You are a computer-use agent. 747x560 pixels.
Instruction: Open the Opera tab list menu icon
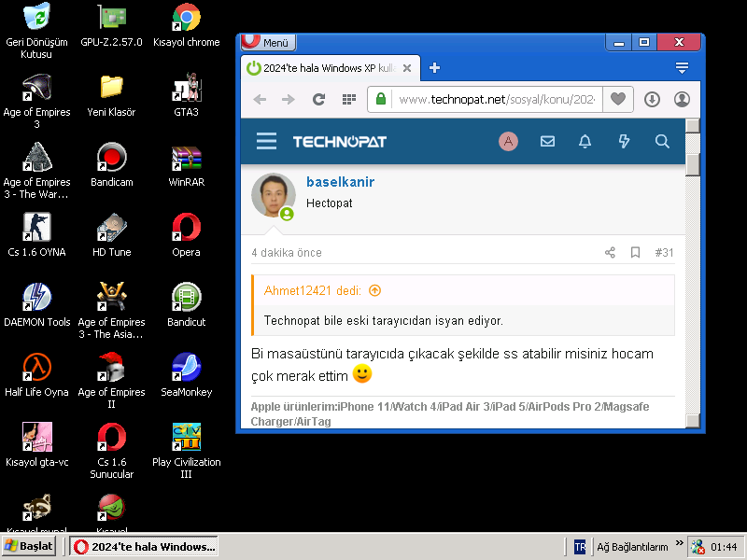point(682,68)
